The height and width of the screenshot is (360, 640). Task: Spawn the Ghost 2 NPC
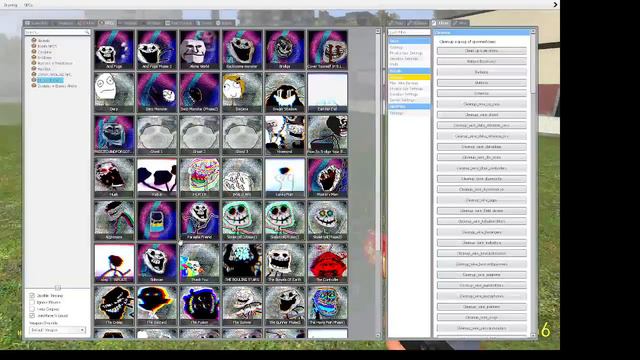[x=200, y=135]
